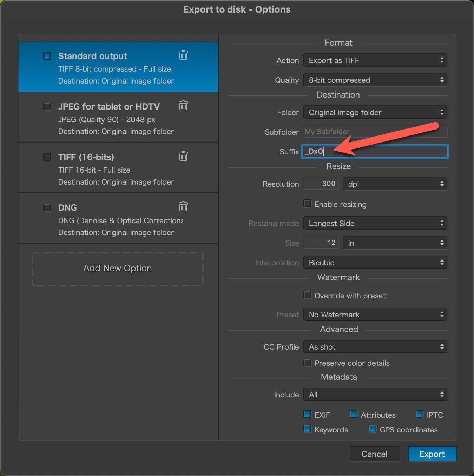Open the Action dropdown showing Export as TIFF

click(375, 60)
